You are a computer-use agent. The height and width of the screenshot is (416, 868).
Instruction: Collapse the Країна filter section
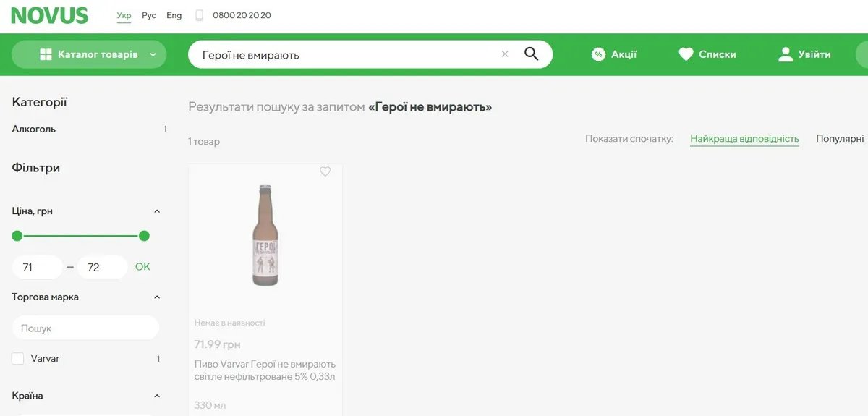(x=157, y=396)
